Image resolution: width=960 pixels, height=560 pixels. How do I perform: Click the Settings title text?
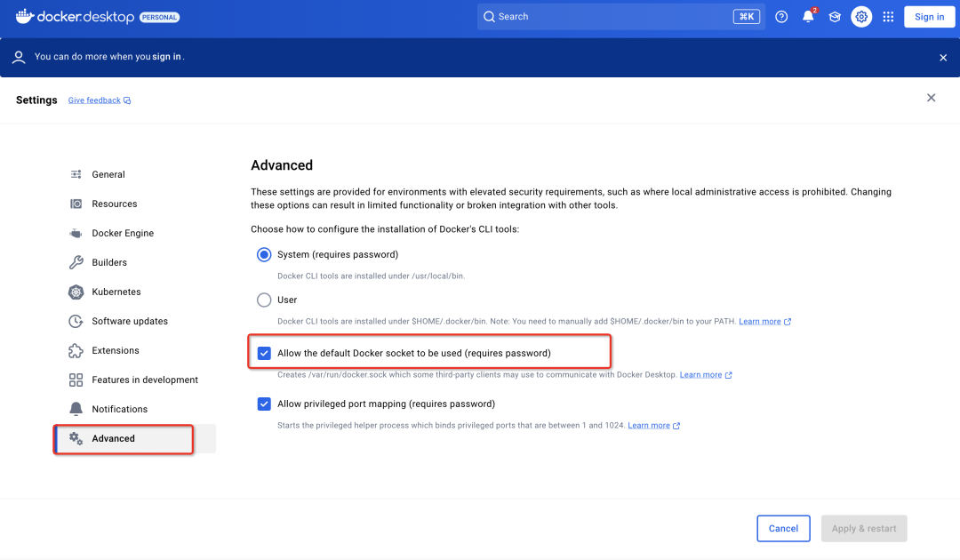[x=36, y=100]
